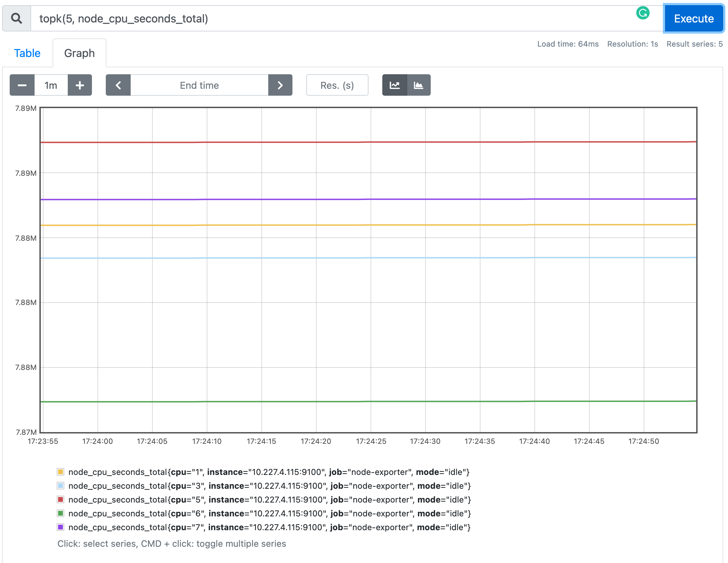
Task: Click the yellow swatch for cpu="1" series
Action: [60, 472]
